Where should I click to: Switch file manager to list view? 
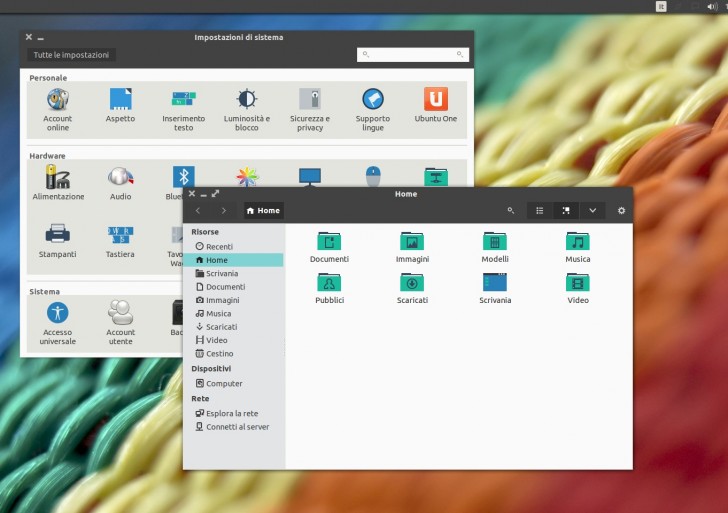[x=540, y=211]
